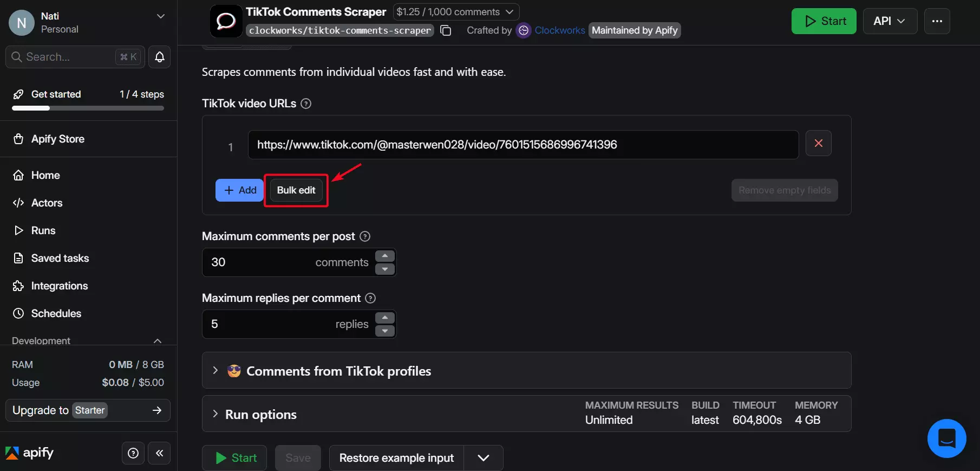Screen dimensions: 980x471
Task: Decrease maximum replies per comment value
Action: point(385,331)
